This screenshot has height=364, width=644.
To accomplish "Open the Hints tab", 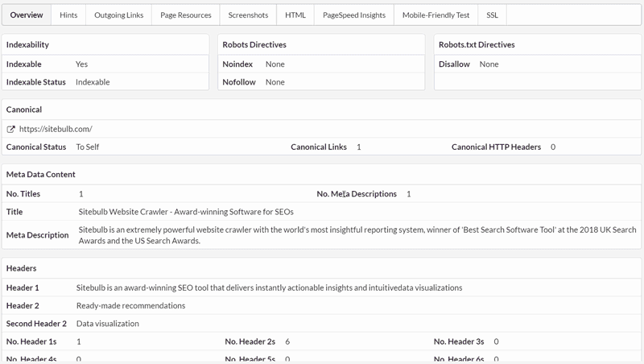I will tap(68, 14).
